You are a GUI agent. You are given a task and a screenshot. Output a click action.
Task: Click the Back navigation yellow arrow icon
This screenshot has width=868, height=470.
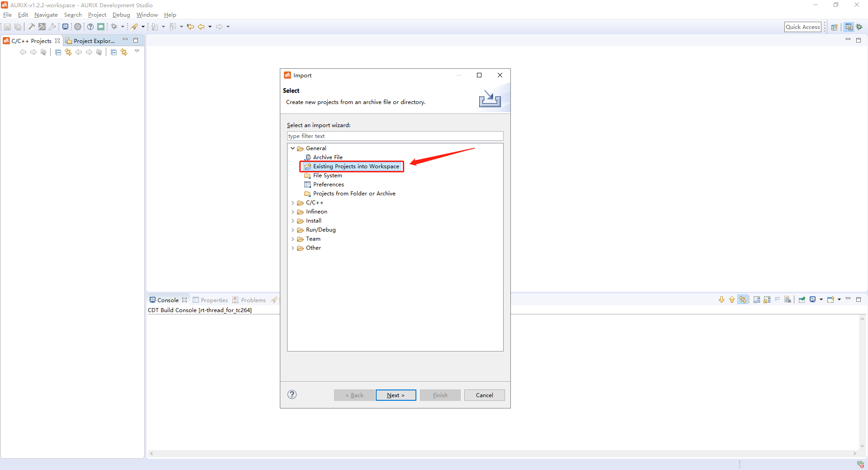pyautogui.click(x=201, y=27)
